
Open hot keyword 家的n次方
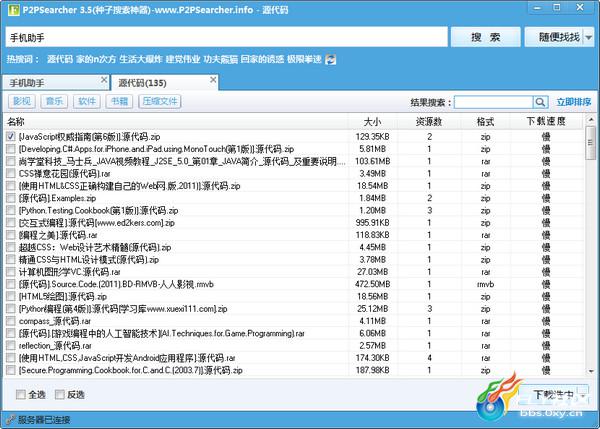click(x=96, y=59)
